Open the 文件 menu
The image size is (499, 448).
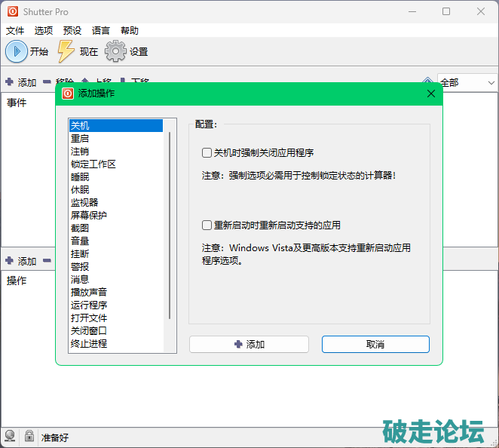point(15,31)
